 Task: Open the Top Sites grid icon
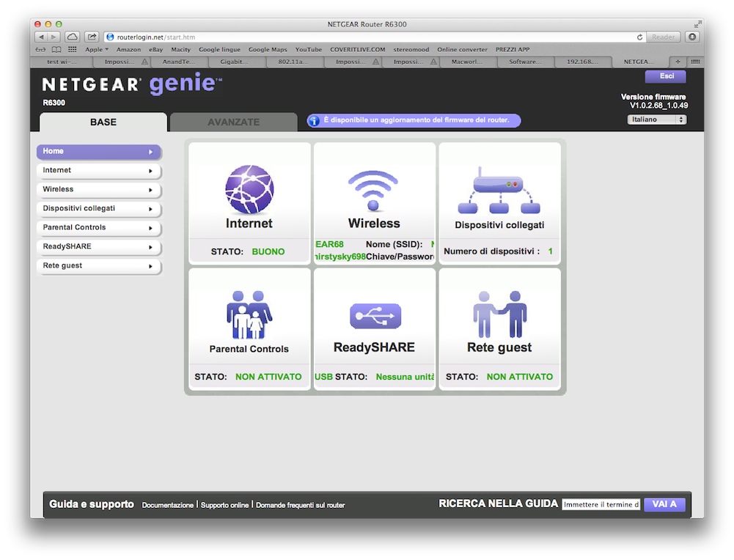[x=72, y=50]
